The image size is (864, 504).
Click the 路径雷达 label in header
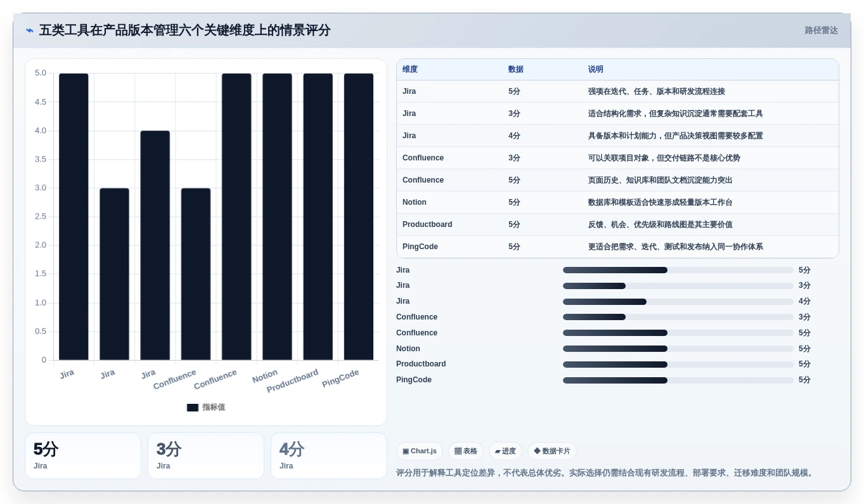click(x=821, y=30)
